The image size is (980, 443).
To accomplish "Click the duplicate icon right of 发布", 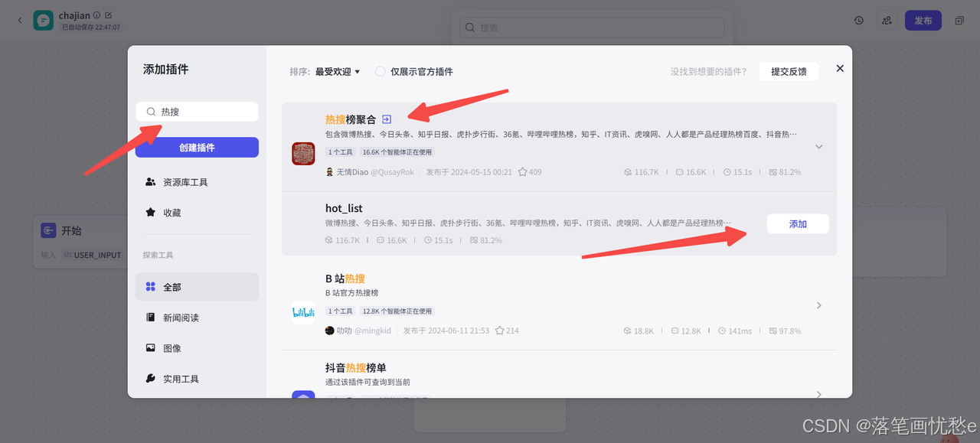I will (x=959, y=21).
